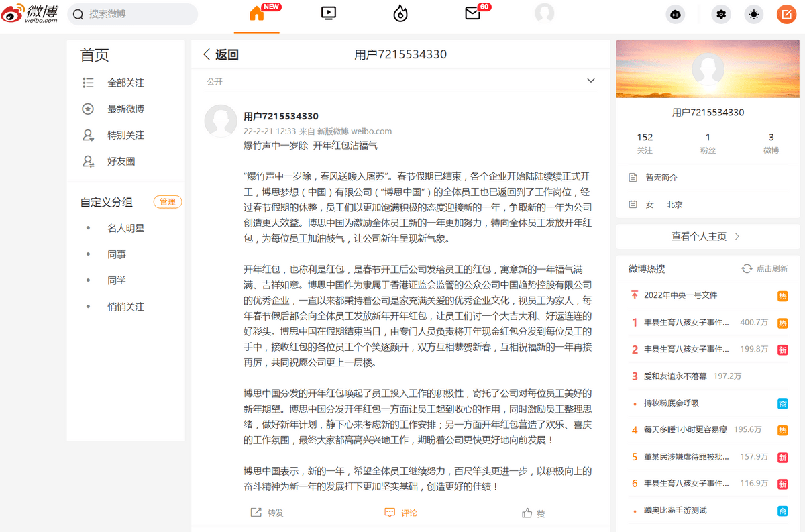Click the 新 badge beside 199.8万 item

pos(782,350)
